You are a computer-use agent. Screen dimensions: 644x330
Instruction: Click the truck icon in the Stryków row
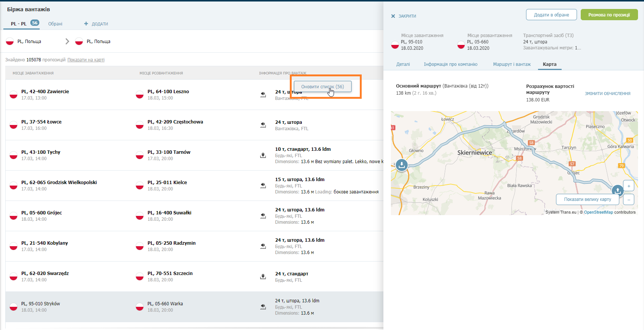263,307
